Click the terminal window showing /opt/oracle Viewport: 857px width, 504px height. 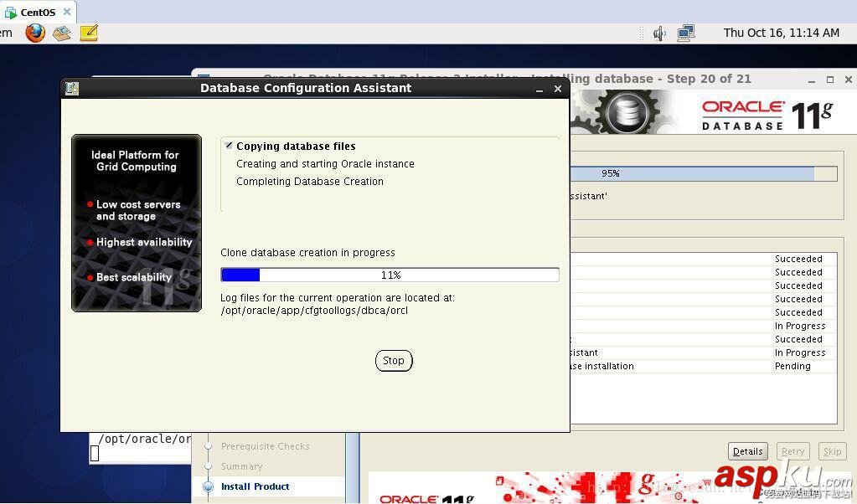click(141, 448)
